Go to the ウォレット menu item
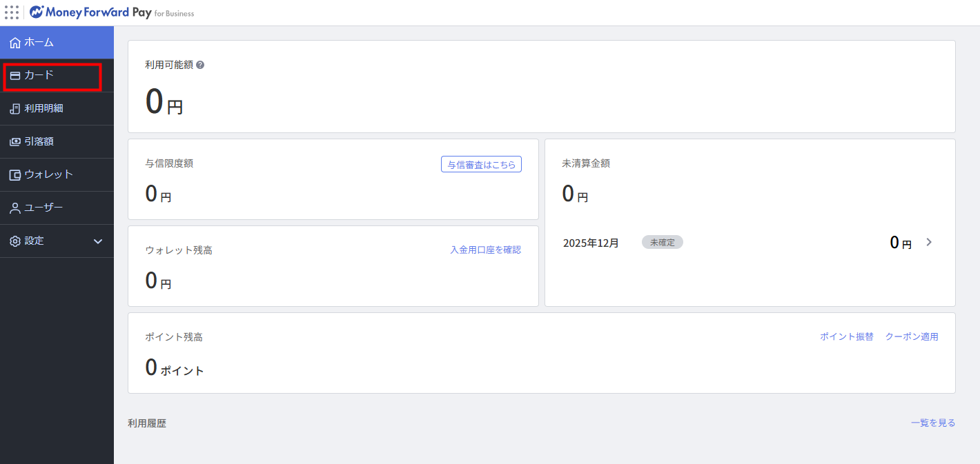This screenshot has width=980, height=464. pyautogui.click(x=48, y=175)
